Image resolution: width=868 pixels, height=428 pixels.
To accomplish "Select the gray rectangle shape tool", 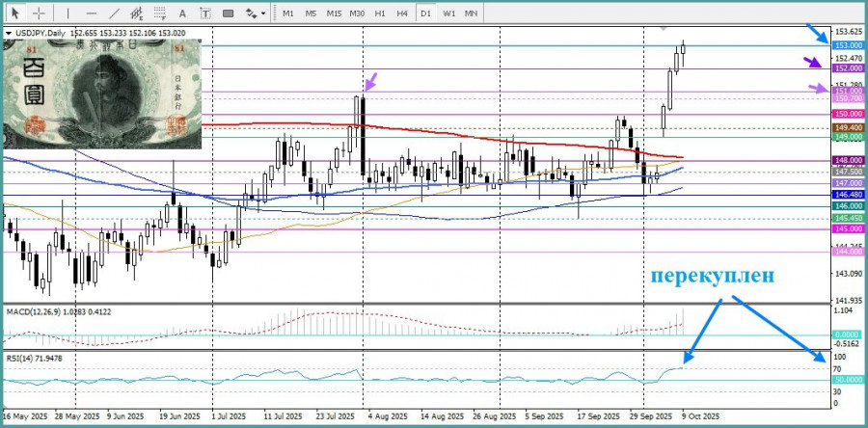I will [229, 13].
